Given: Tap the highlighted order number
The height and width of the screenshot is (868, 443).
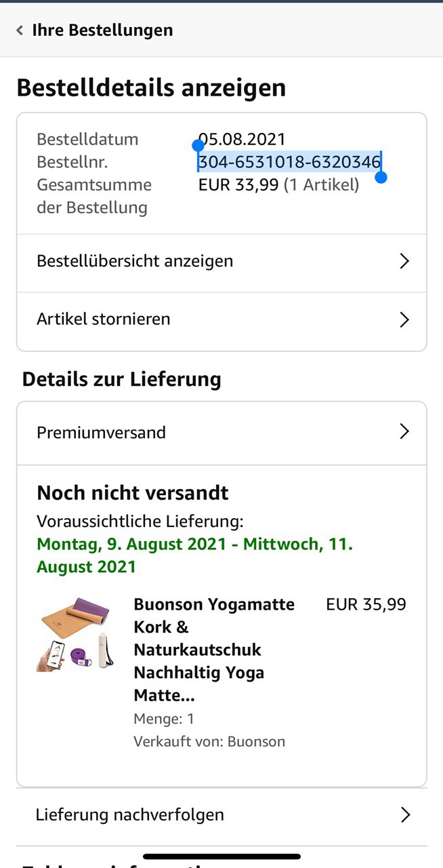Looking at the screenshot, I should (289, 162).
